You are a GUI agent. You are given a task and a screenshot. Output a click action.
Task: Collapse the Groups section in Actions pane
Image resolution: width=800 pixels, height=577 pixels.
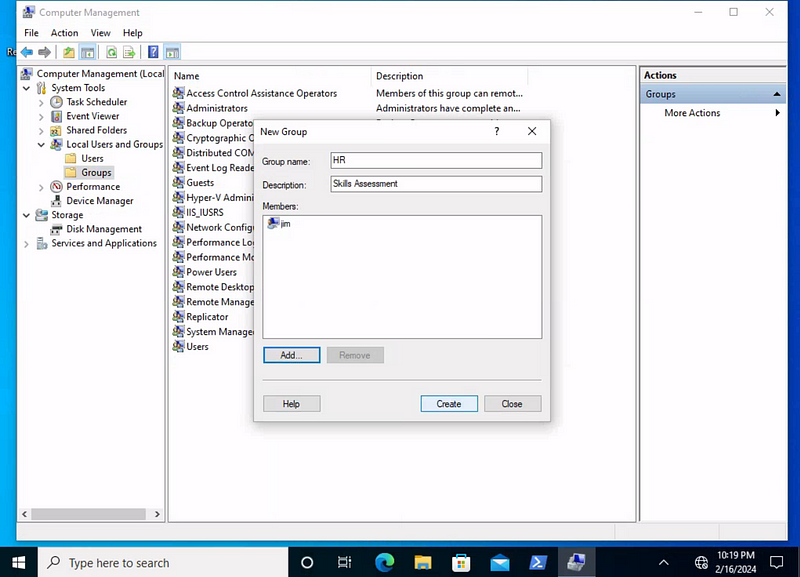[777, 94]
